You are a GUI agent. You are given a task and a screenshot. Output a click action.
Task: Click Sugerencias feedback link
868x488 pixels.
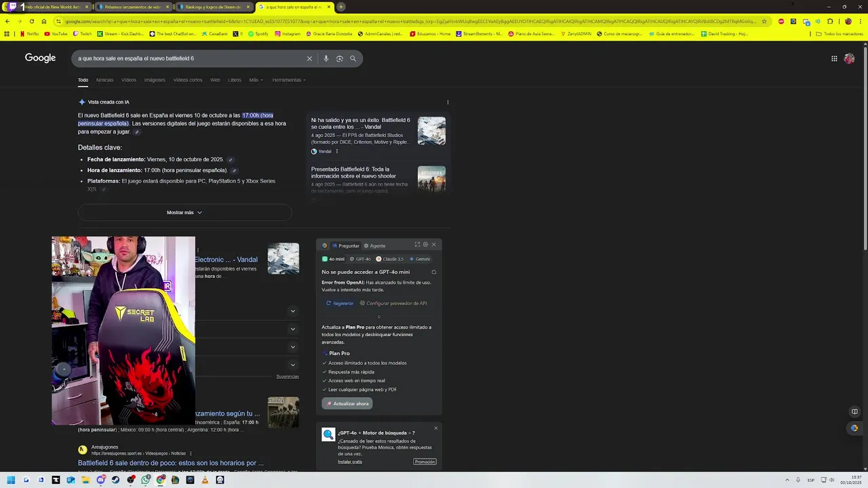(x=288, y=376)
